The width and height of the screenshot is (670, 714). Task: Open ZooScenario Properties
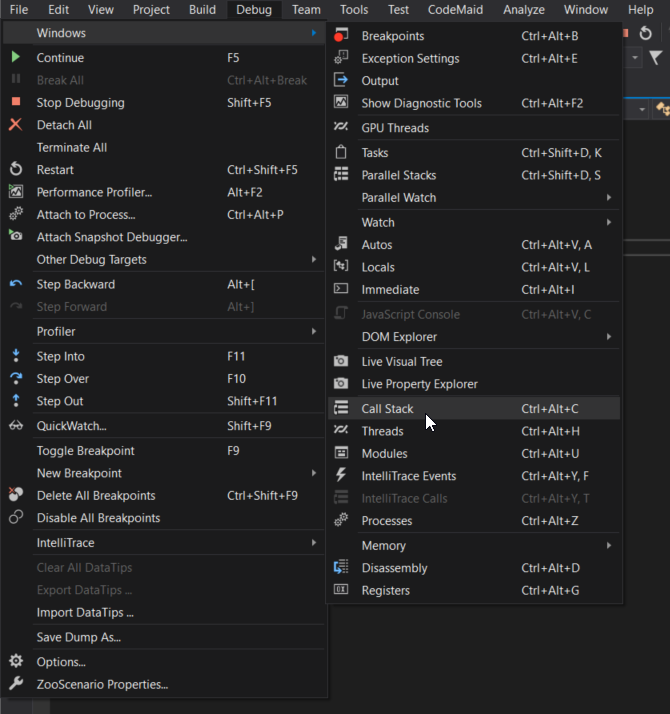tap(102, 685)
